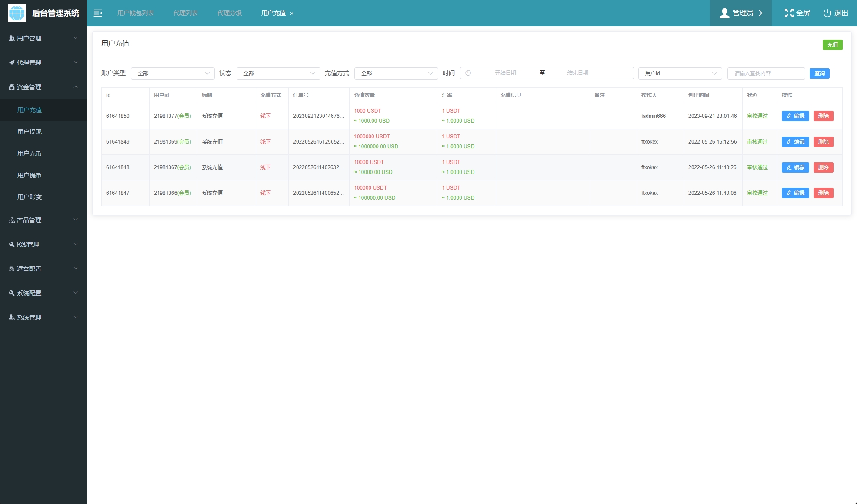857x504 pixels.
Task: Click the logout power icon
Action: click(827, 13)
